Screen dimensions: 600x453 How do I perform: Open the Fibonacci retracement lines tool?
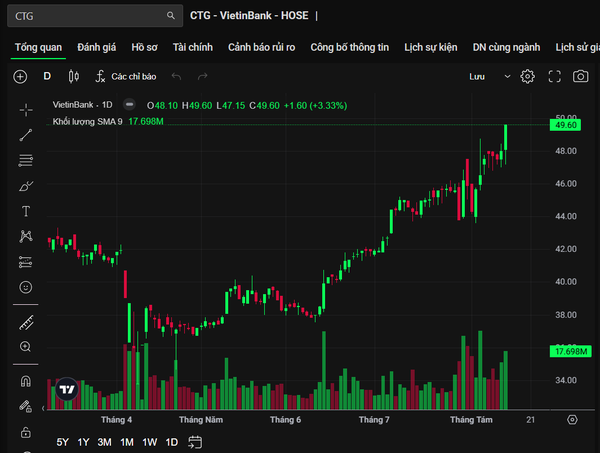pyautogui.click(x=26, y=160)
